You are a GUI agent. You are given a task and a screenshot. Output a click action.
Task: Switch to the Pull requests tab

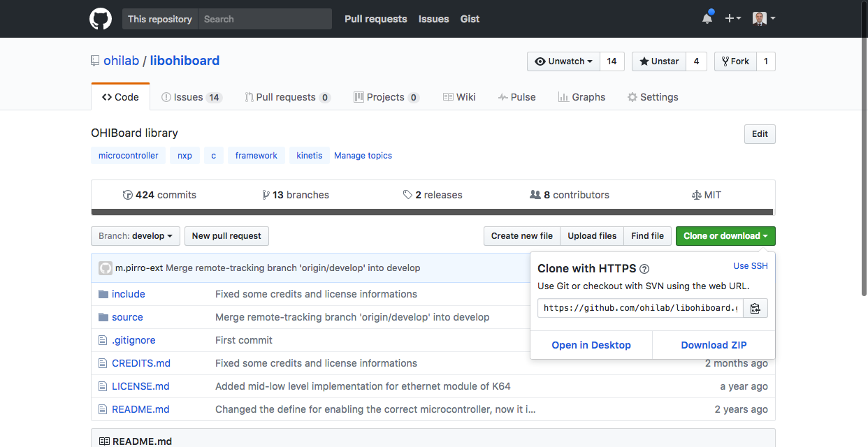tap(287, 97)
